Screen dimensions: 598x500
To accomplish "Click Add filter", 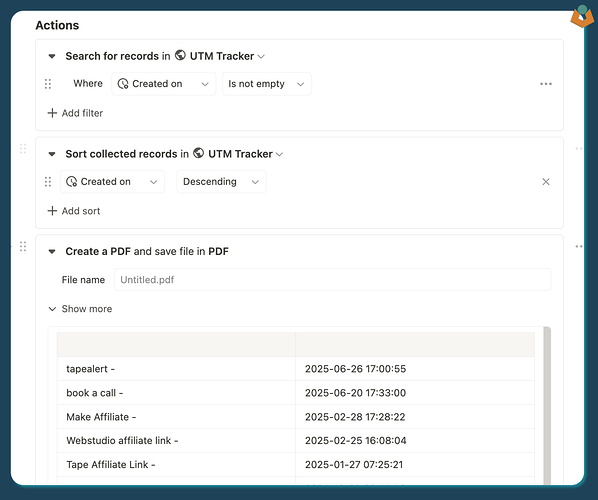I will [75, 113].
